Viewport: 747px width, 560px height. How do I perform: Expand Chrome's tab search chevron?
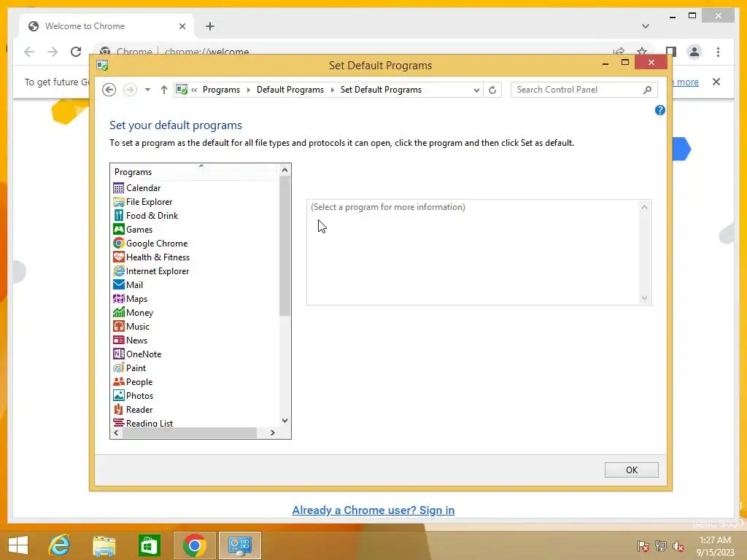tap(645, 26)
